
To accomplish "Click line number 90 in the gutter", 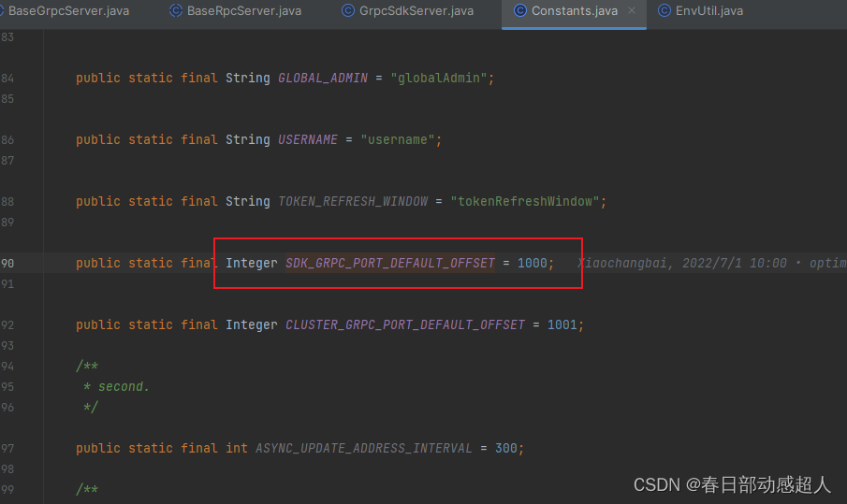I will (7, 264).
